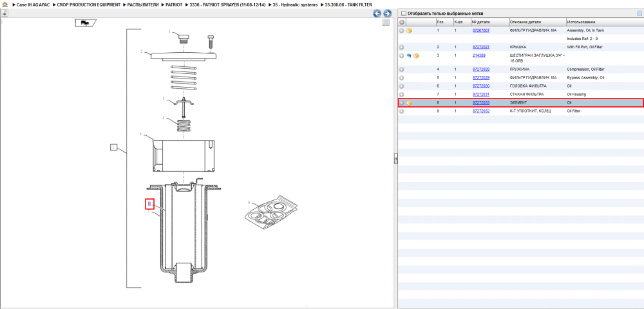This screenshot has height=309, width=644.
Task: Sort by the '№ детали' column header
Action: (x=489, y=22)
